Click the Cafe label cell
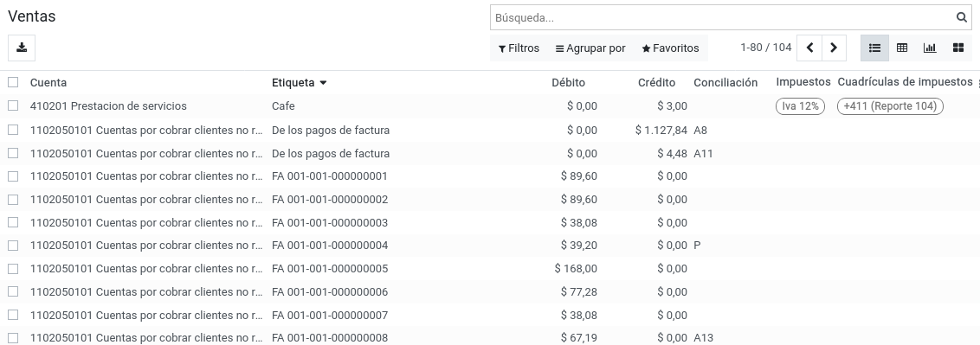The width and height of the screenshot is (980, 345). click(283, 106)
